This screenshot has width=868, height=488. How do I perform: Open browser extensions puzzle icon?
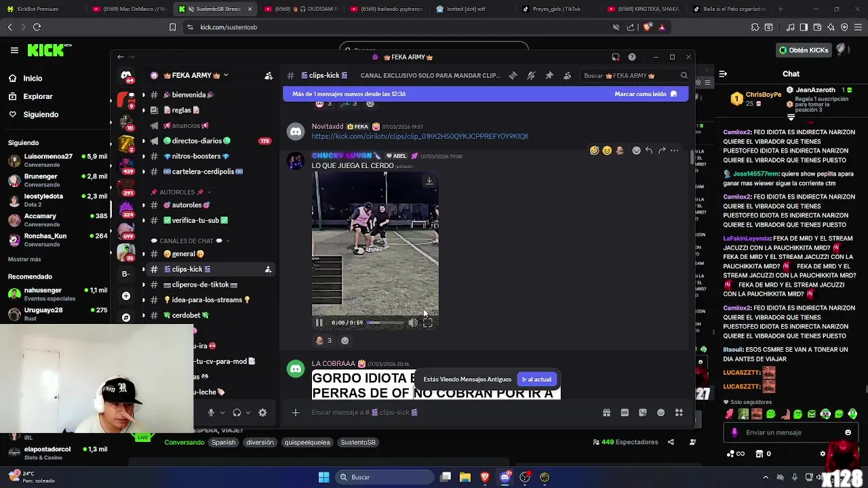tap(755, 27)
